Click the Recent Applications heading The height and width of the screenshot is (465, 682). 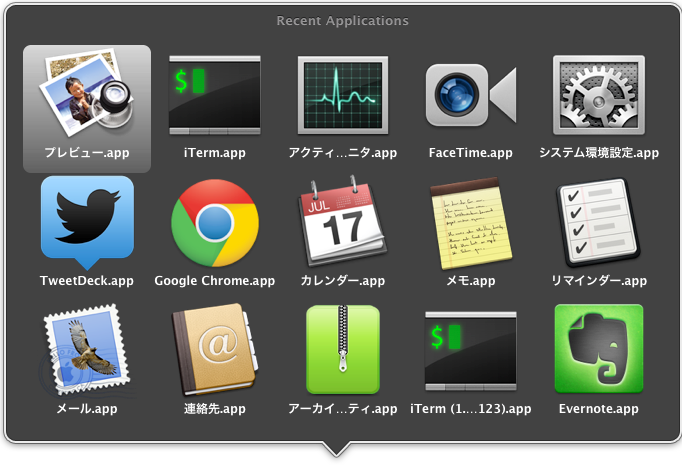coord(343,20)
